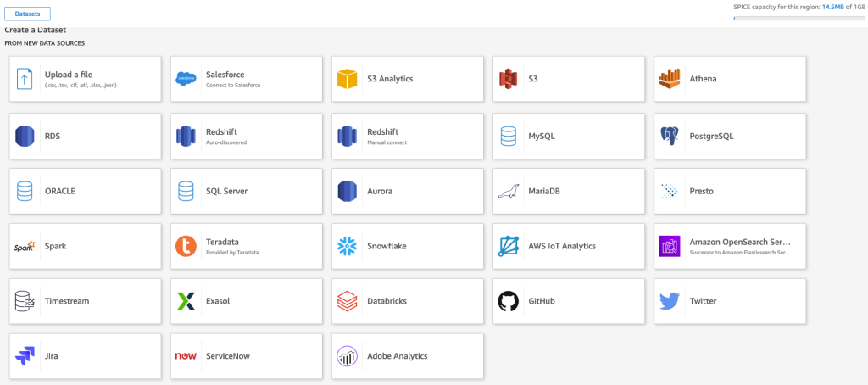
Task: Click the GitHub octocat icon
Action: [x=509, y=301]
